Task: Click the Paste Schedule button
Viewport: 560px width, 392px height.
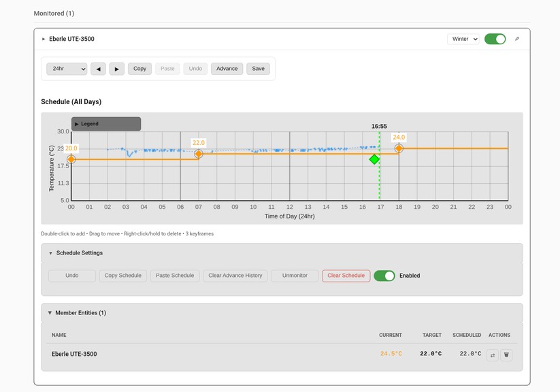Action: click(175, 276)
